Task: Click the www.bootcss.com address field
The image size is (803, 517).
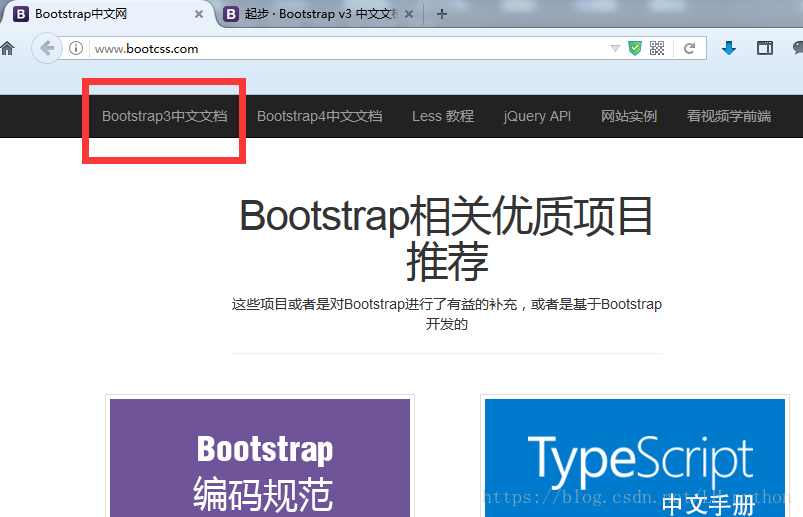Action: point(348,49)
